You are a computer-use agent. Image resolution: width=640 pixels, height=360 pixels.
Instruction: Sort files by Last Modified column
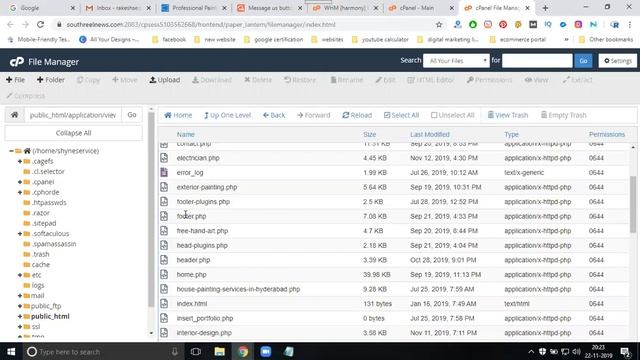coord(430,134)
